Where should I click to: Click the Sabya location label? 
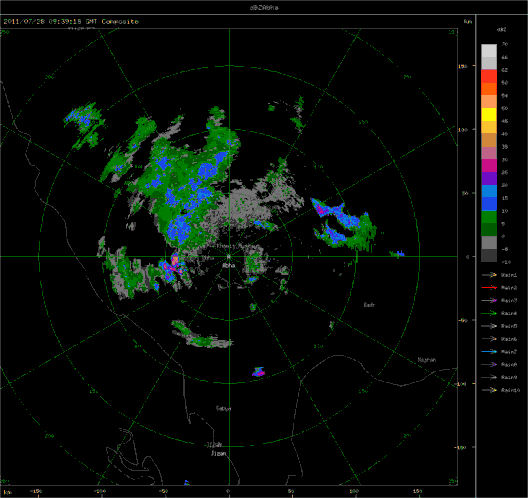(223, 408)
